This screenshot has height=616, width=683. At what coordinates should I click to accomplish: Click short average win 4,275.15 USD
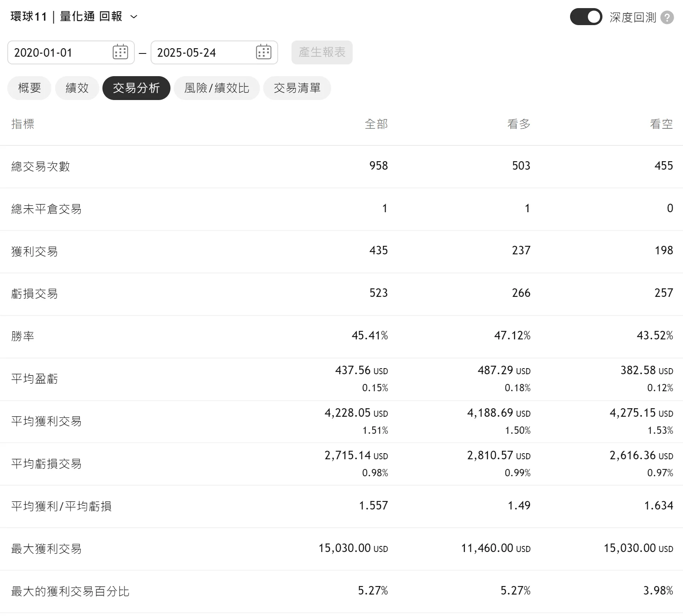(x=641, y=413)
